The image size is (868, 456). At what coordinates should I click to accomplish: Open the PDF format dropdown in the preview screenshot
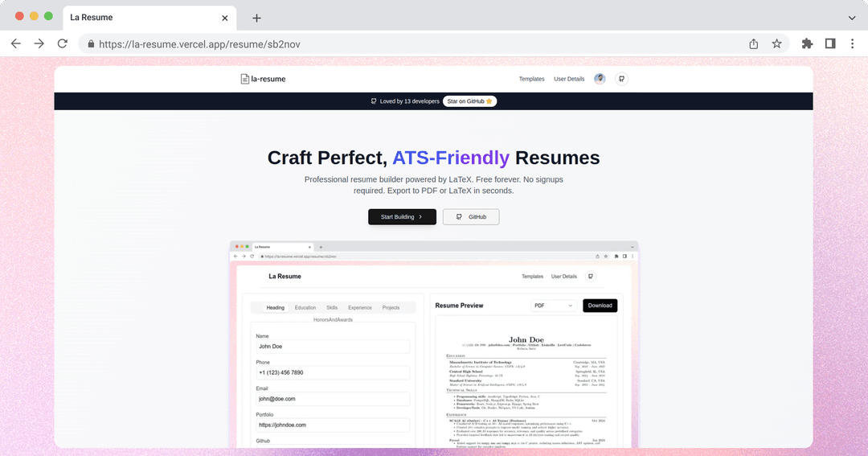tap(554, 306)
